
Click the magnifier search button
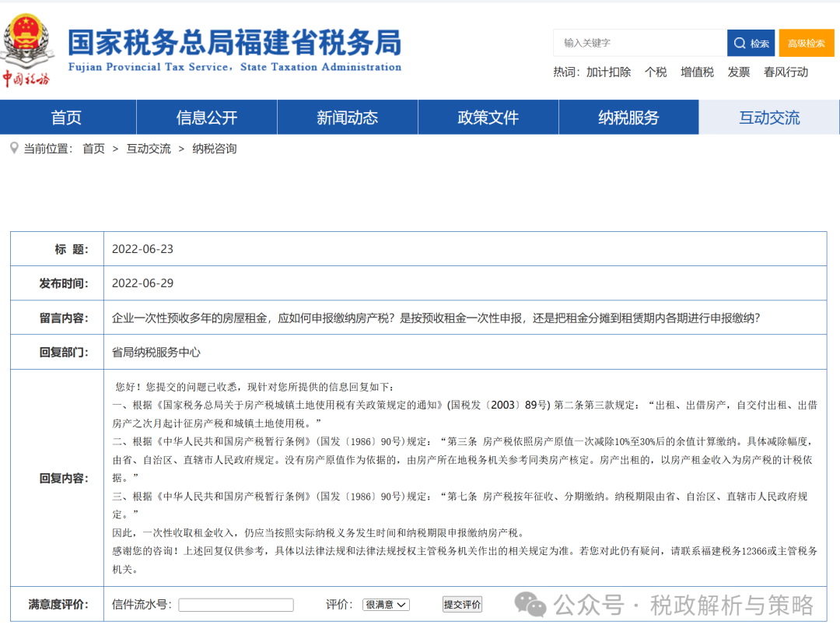751,44
